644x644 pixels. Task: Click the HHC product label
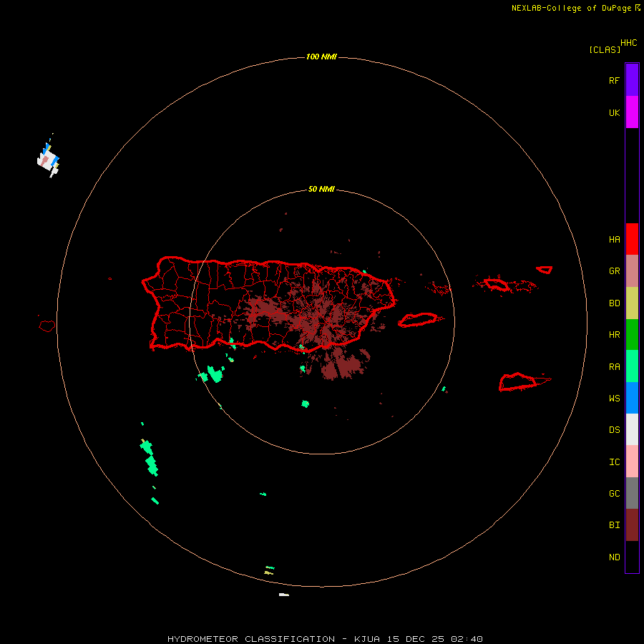[629, 43]
